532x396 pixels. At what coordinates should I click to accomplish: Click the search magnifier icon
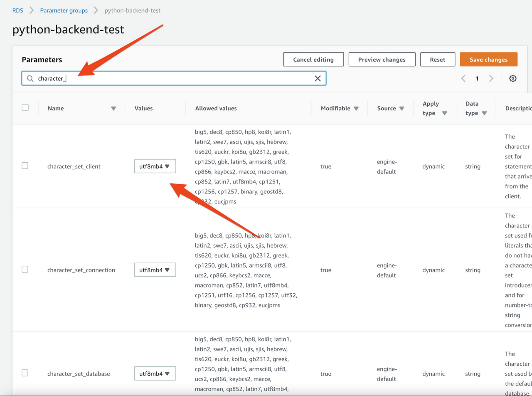tap(30, 78)
